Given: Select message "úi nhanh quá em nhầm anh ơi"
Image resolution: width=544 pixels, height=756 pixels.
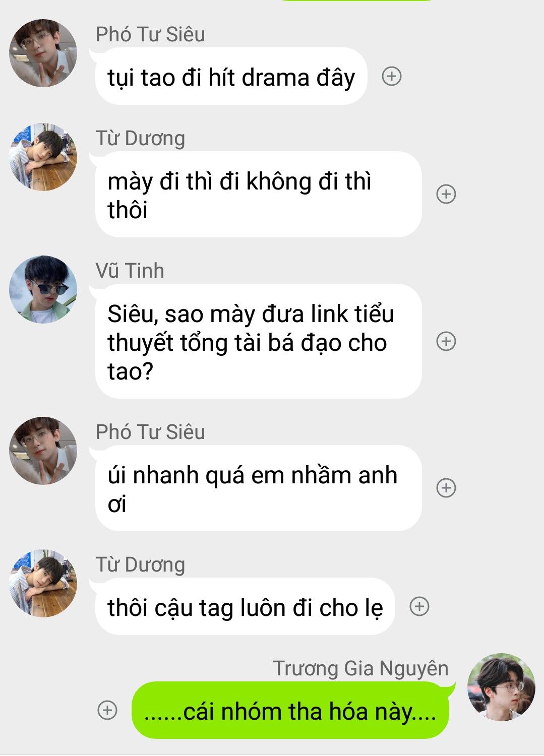Looking at the screenshot, I should (x=258, y=488).
